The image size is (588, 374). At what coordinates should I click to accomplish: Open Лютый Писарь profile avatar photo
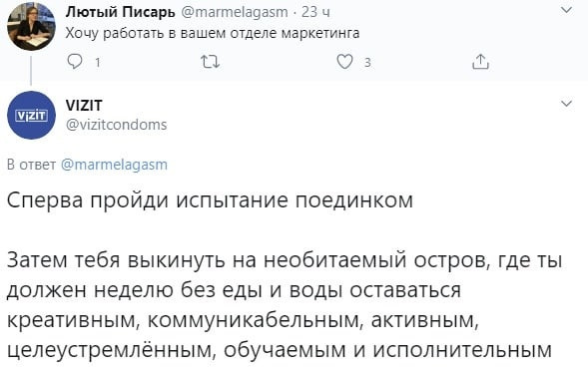(32, 27)
